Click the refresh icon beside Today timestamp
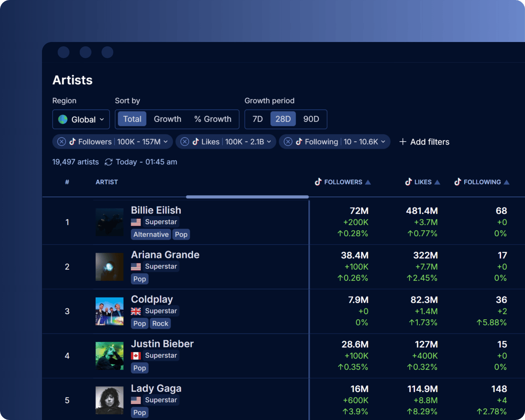The width and height of the screenshot is (525, 420). click(108, 162)
